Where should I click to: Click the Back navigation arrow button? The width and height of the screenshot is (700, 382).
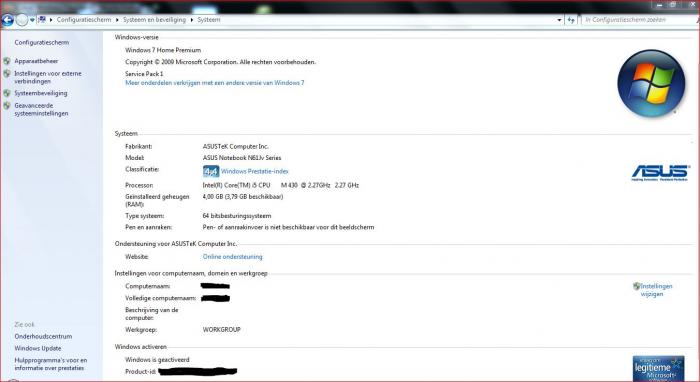8,20
